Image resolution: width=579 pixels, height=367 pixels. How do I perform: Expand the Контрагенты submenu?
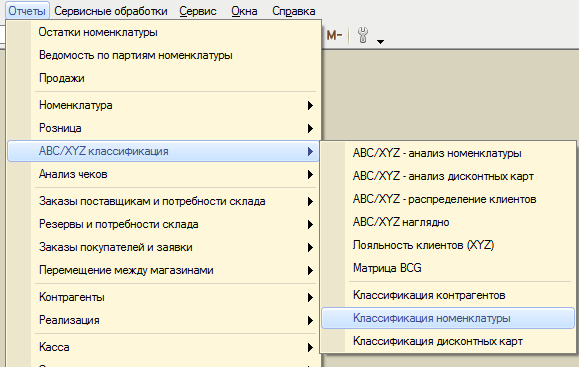coord(163,297)
